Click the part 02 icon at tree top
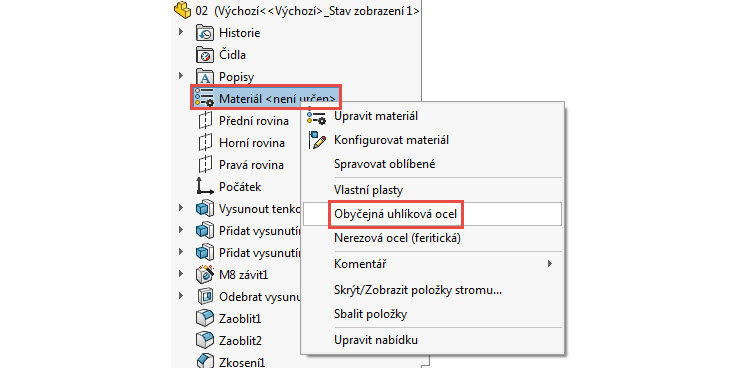 click(183, 10)
